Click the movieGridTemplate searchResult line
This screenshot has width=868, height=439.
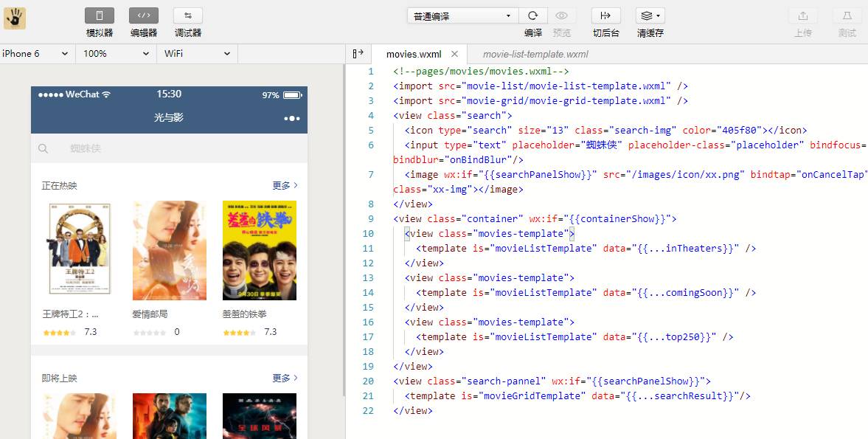pyautogui.click(x=577, y=395)
